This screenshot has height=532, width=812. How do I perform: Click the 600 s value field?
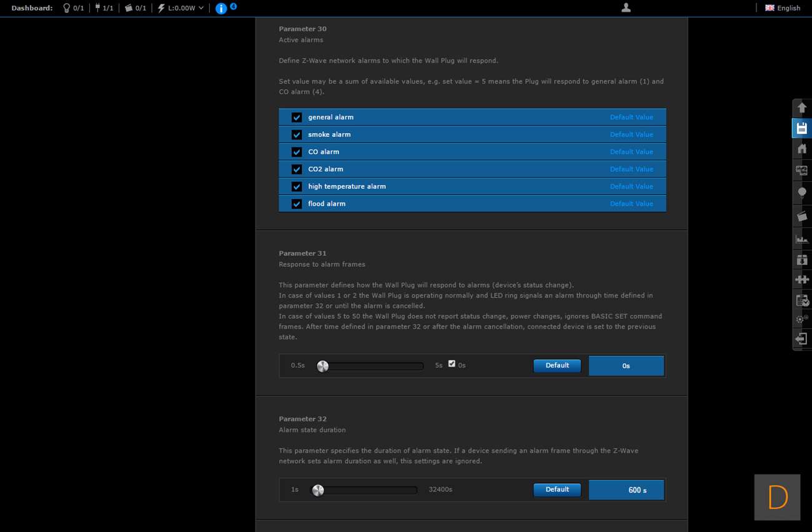626,490
